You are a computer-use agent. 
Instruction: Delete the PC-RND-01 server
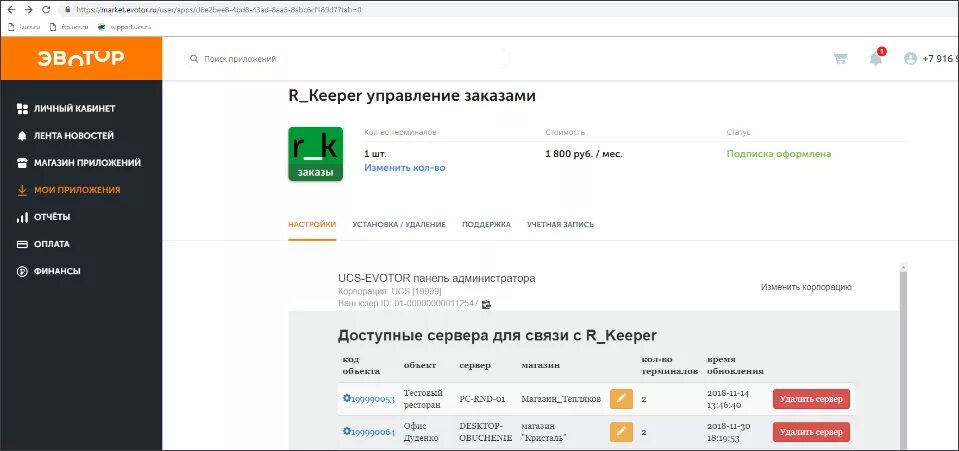(811, 399)
